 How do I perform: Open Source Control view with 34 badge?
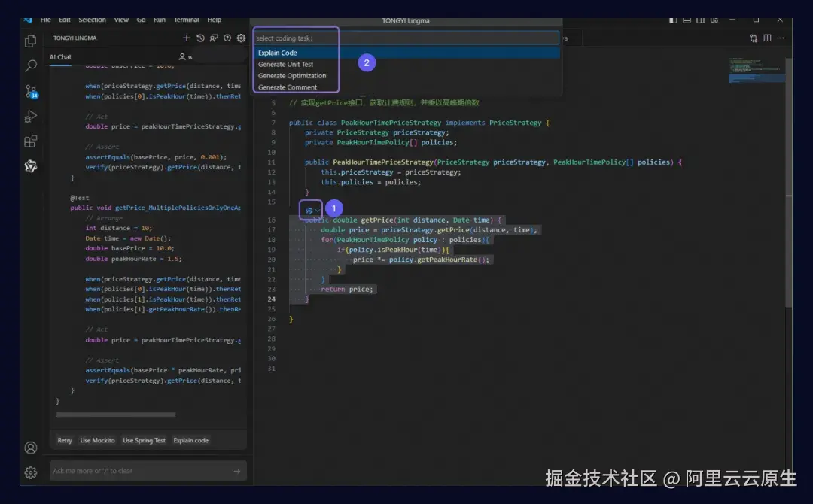pyautogui.click(x=31, y=92)
